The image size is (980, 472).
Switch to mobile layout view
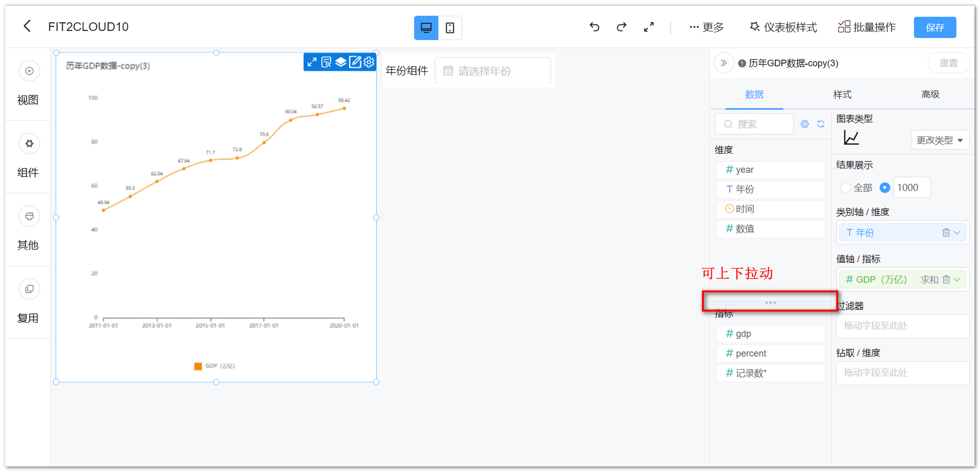[x=450, y=28]
